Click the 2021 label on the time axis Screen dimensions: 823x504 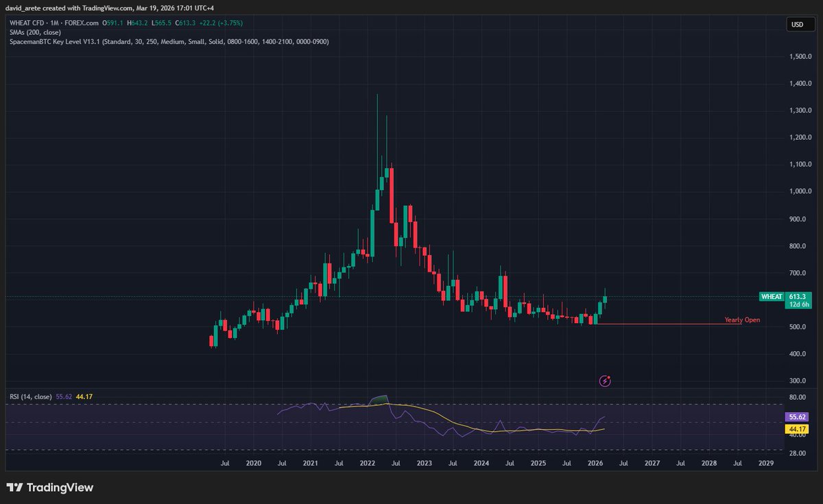[311, 464]
